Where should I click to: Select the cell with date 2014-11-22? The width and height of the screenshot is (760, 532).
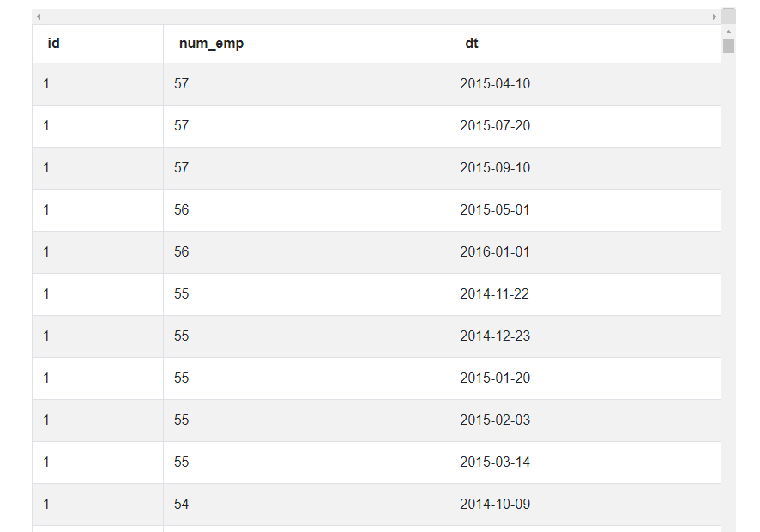tap(495, 294)
